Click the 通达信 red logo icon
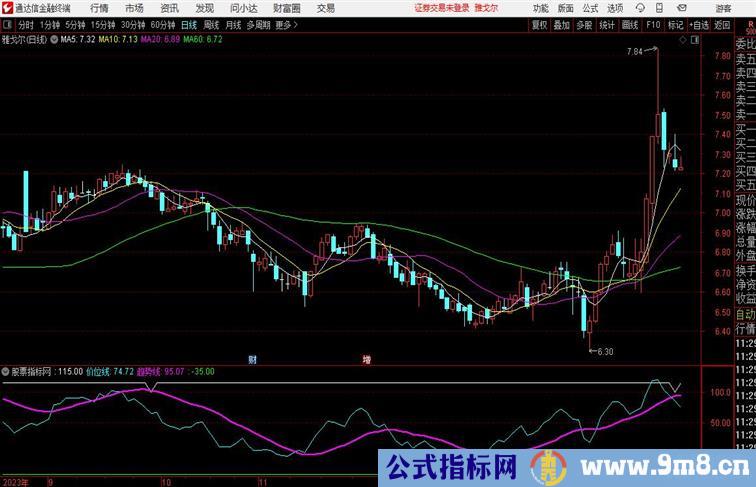This screenshot has height=487, width=756. [7, 7]
